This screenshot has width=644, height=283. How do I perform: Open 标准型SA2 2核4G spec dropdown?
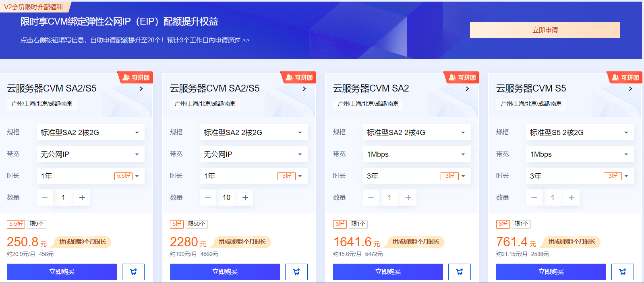pyautogui.click(x=416, y=132)
